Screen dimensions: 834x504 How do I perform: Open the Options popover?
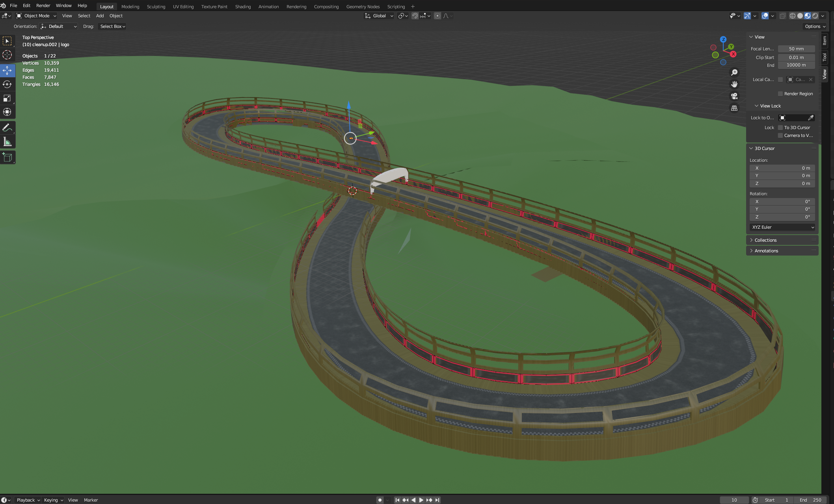pos(814,26)
